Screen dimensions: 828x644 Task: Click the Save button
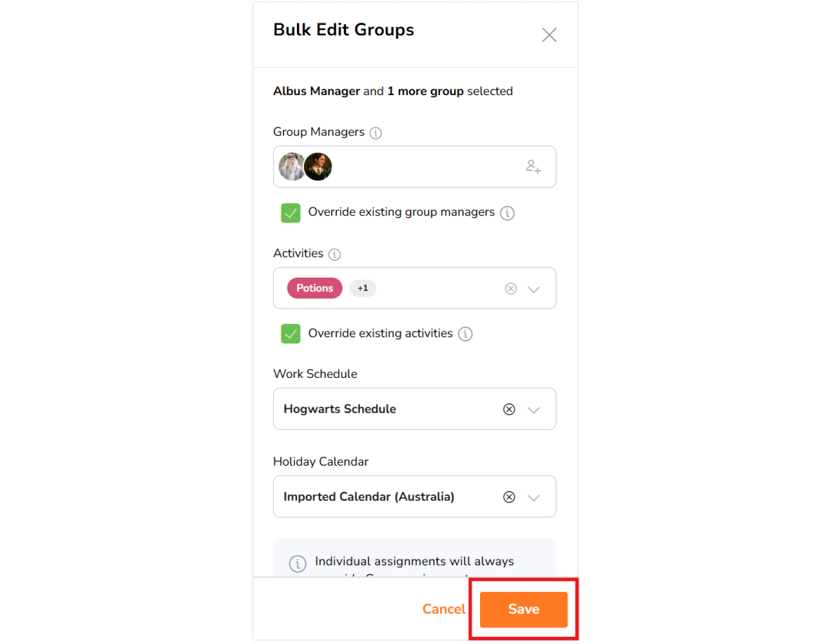point(524,609)
